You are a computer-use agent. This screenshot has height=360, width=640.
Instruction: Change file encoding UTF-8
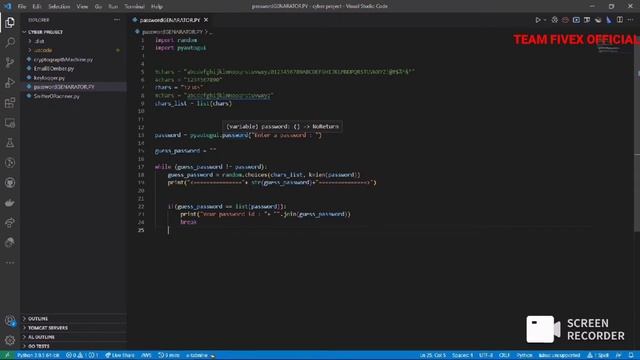click(486, 356)
